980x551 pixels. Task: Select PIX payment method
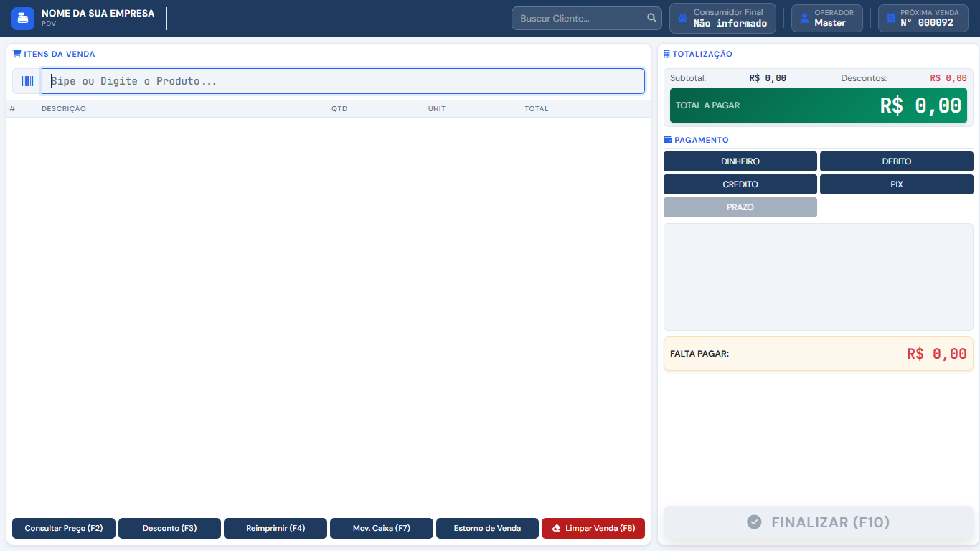coord(897,184)
